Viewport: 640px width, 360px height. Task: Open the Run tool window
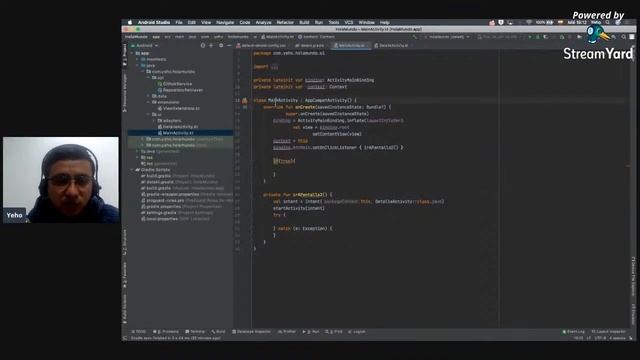311,331
